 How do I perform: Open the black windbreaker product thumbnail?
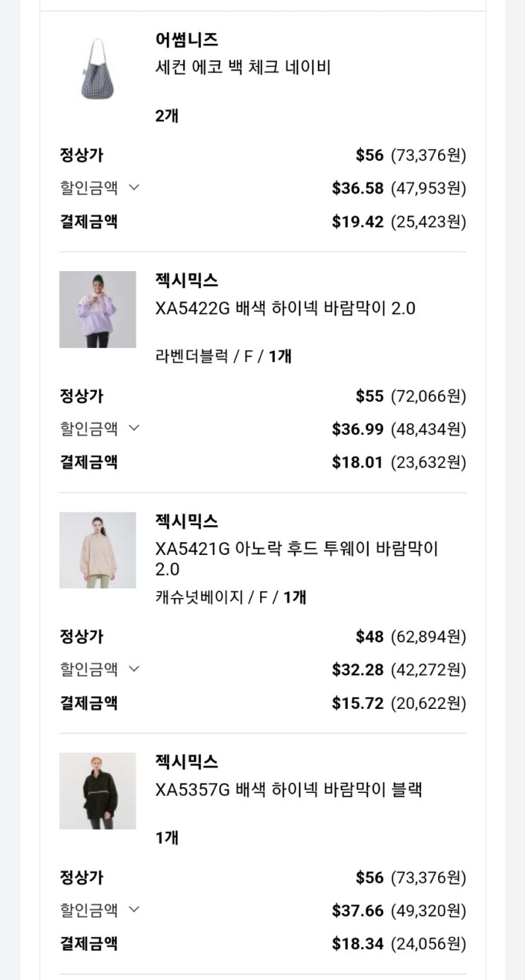point(98,791)
